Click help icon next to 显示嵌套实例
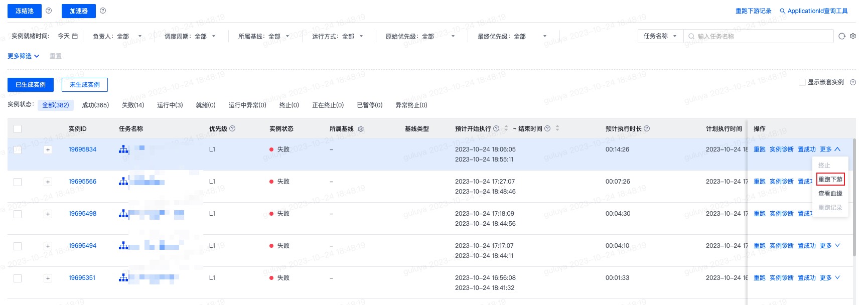 tap(853, 82)
